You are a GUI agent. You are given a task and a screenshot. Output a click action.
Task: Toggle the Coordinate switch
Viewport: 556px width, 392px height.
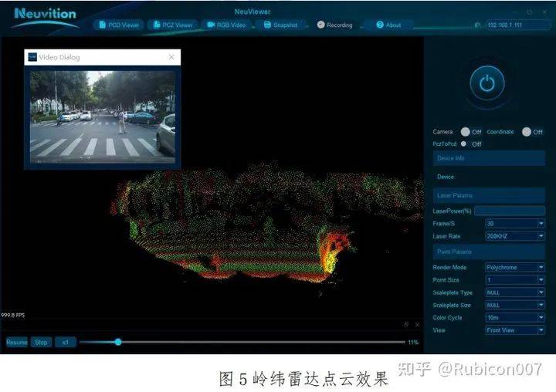(x=527, y=132)
